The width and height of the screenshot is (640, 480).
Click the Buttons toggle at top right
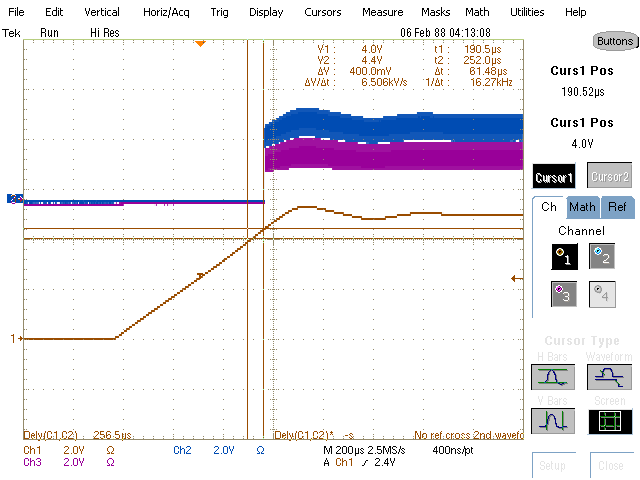click(x=615, y=41)
